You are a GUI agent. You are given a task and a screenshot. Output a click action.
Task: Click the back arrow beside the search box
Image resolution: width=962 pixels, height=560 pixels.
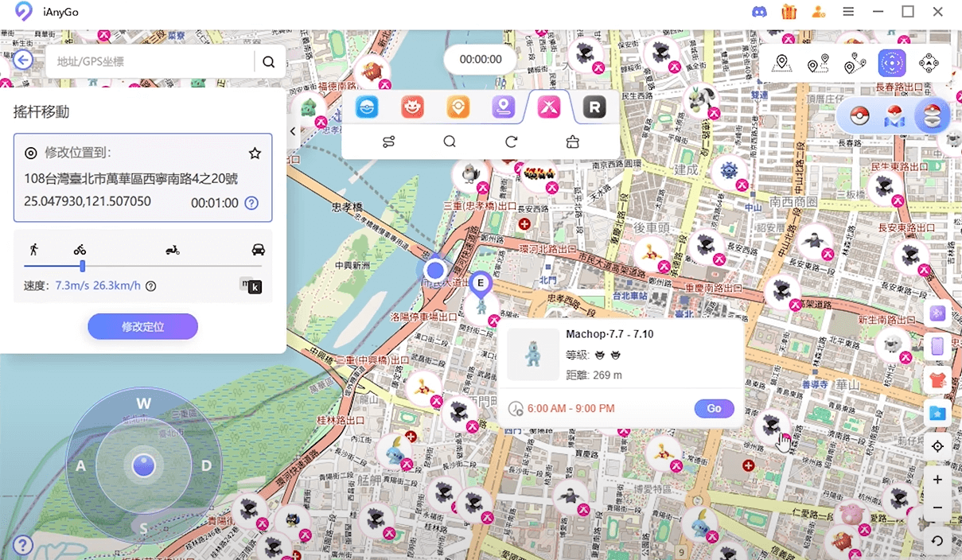23,60
